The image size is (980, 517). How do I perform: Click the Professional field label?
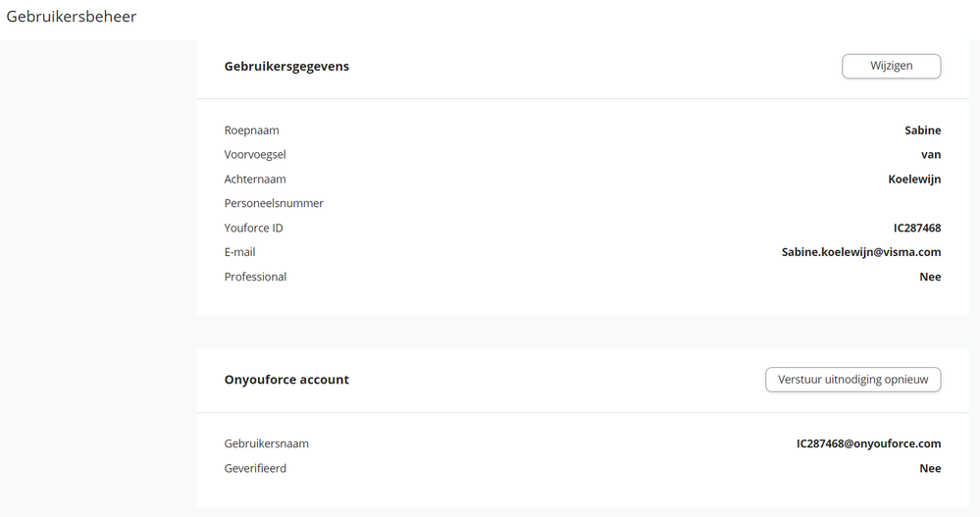coord(255,277)
